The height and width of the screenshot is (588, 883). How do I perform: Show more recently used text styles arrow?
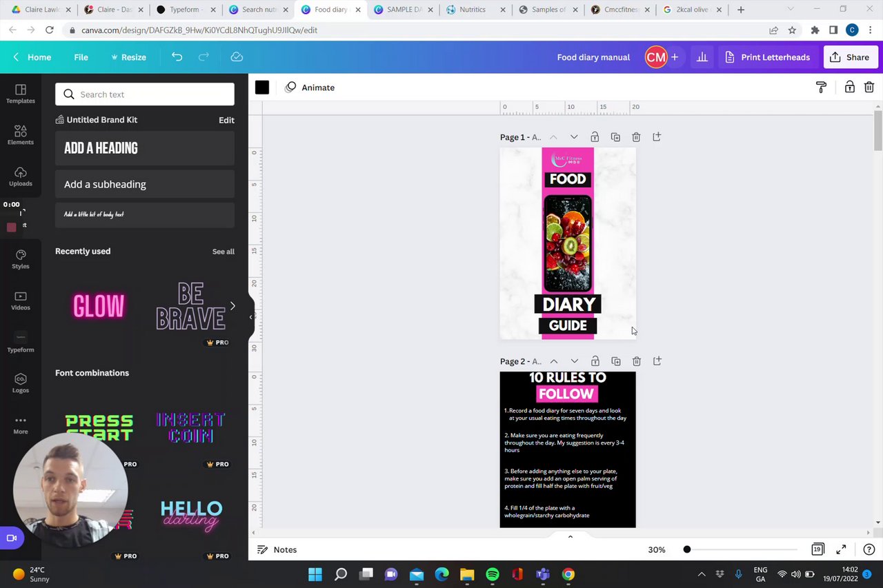point(232,306)
